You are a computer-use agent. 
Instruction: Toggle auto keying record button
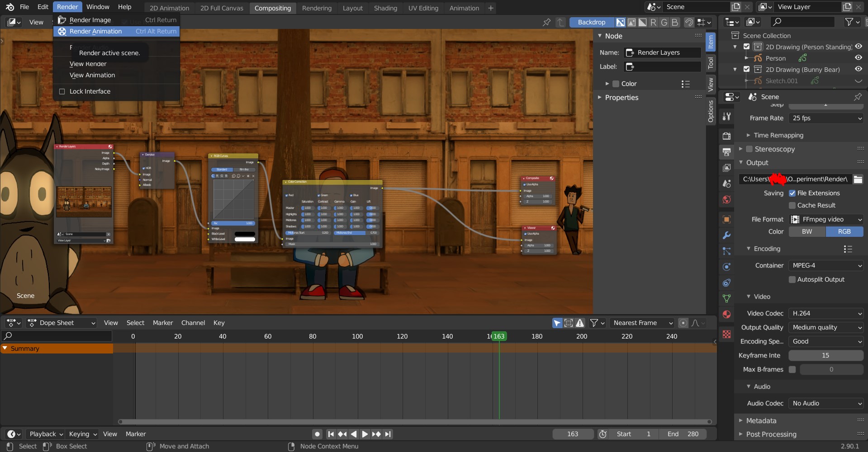click(x=317, y=434)
